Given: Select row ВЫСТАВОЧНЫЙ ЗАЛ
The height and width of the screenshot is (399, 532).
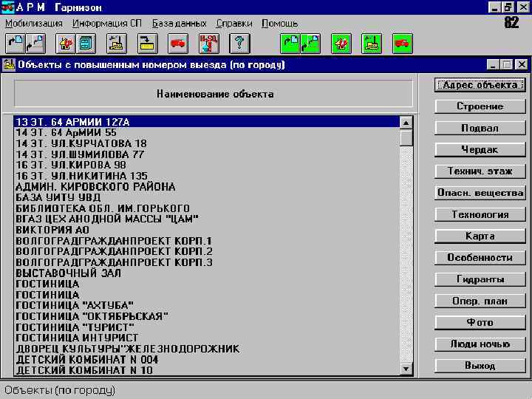Looking at the screenshot, I should pos(207,273).
